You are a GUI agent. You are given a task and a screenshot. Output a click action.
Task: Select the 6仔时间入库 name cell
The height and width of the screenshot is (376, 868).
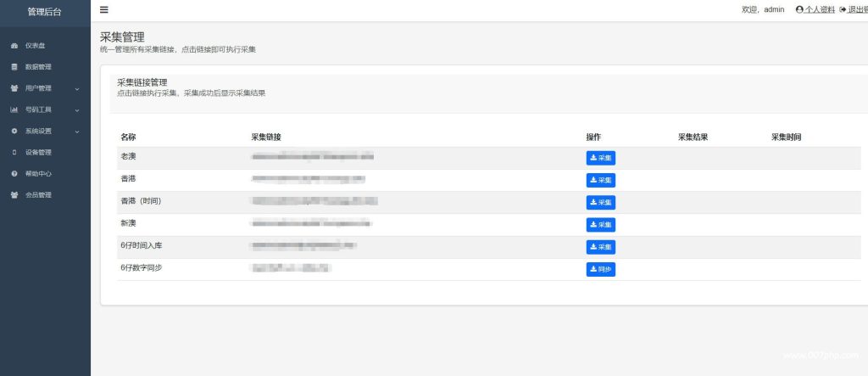click(142, 245)
